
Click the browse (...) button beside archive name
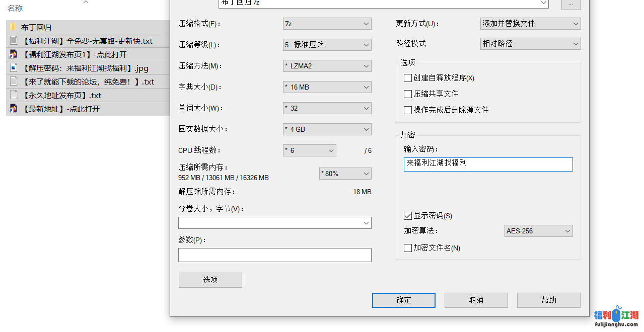click(570, 4)
